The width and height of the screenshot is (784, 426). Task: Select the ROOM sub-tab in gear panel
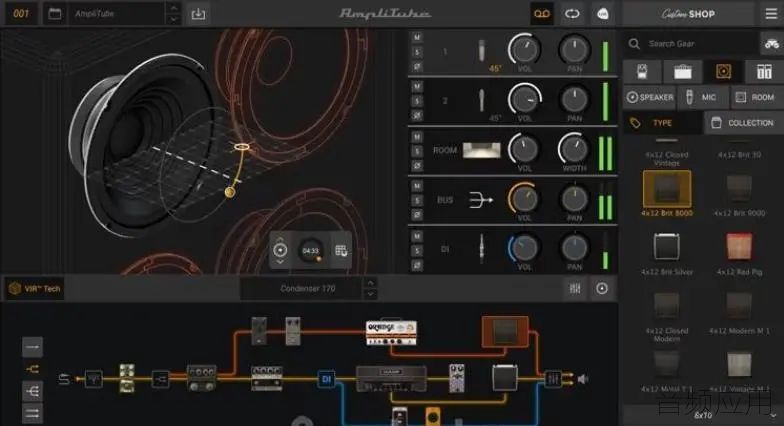(756, 97)
